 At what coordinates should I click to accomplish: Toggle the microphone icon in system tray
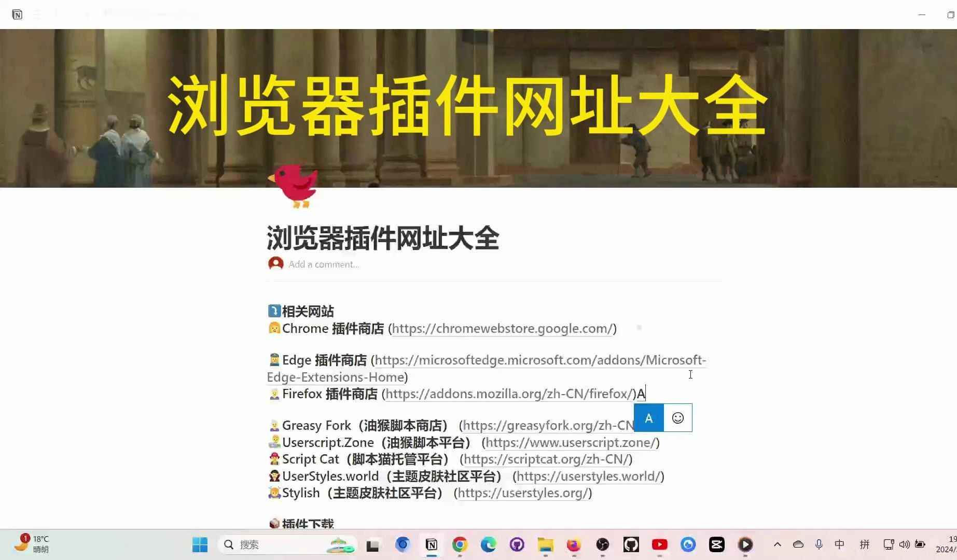click(819, 544)
